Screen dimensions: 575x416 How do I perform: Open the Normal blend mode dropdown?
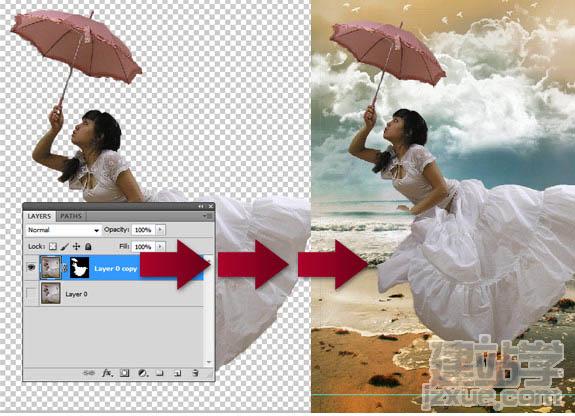pyautogui.click(x=63, y=230)
